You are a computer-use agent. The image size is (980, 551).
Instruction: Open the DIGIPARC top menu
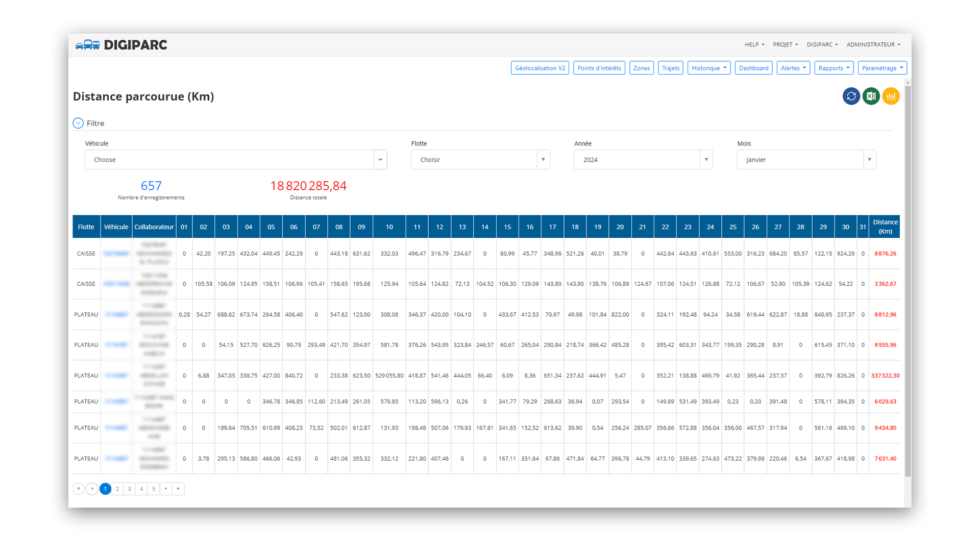pyautogui.click(x=822, y=44)
